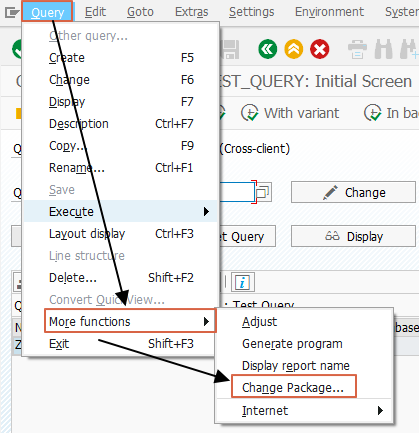Click the Change button with pencil
The image size is (419, 433).
(x=353, y=192)
